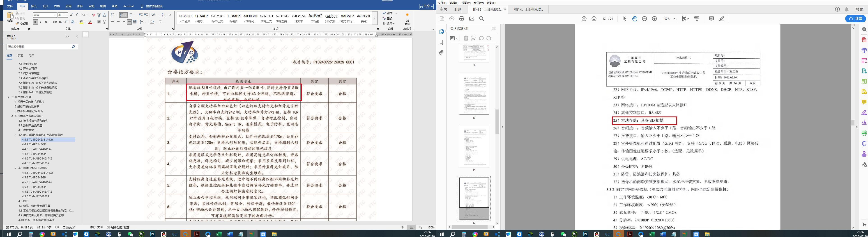Go to the next PDF page
Screen dimensions: 868x237
(594, 19)
